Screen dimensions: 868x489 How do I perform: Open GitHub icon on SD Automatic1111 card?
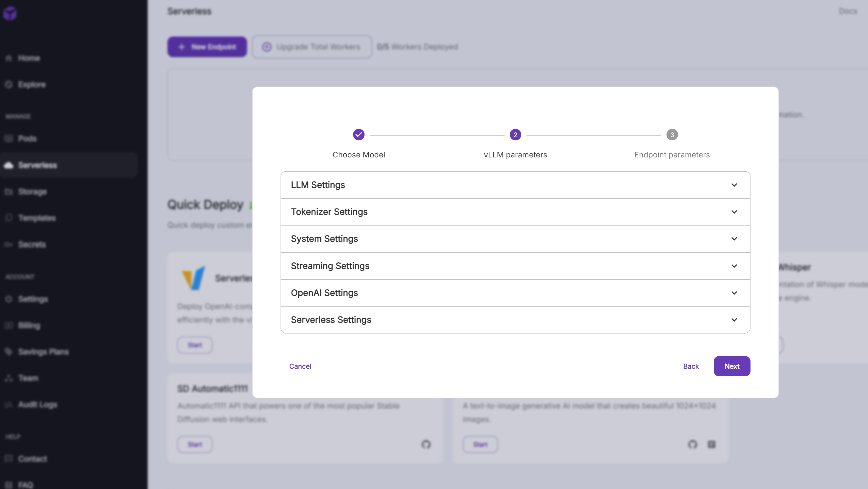426,444
